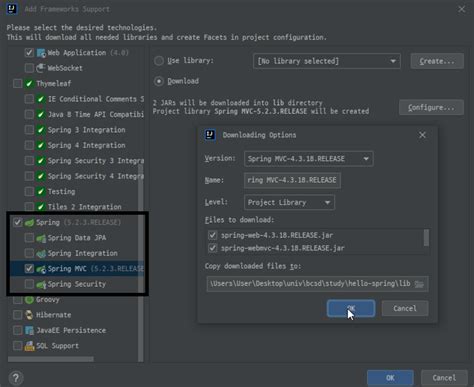Uncheck the Web Application checkbox
The height and width of the screenshot is (387, 474).
(x=29, y=53)
